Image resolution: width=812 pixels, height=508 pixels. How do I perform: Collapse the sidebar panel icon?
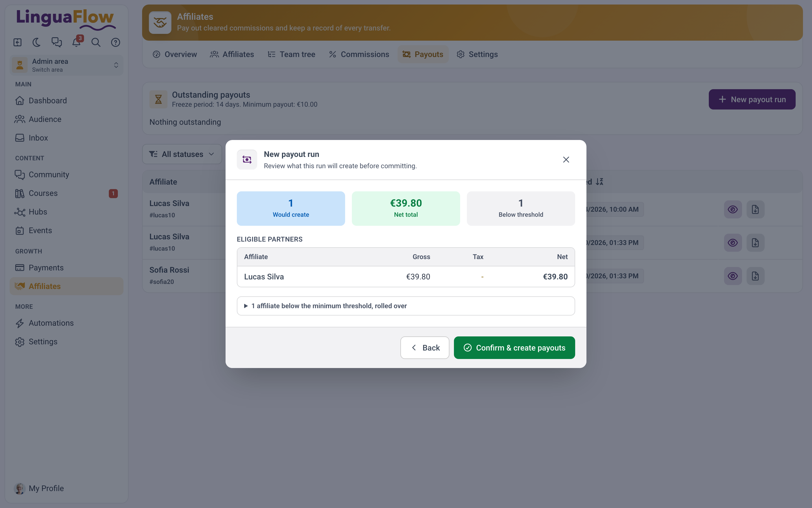tap(17, 42)
